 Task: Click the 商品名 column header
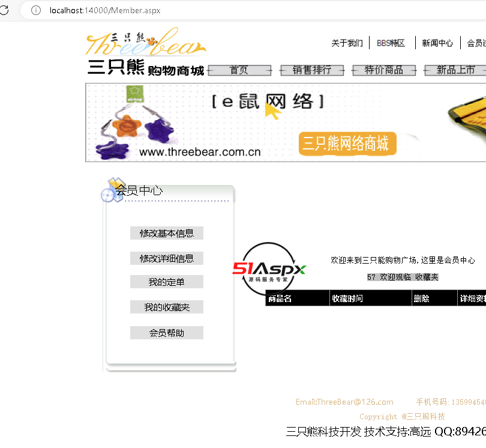click(x=298, y=298)
